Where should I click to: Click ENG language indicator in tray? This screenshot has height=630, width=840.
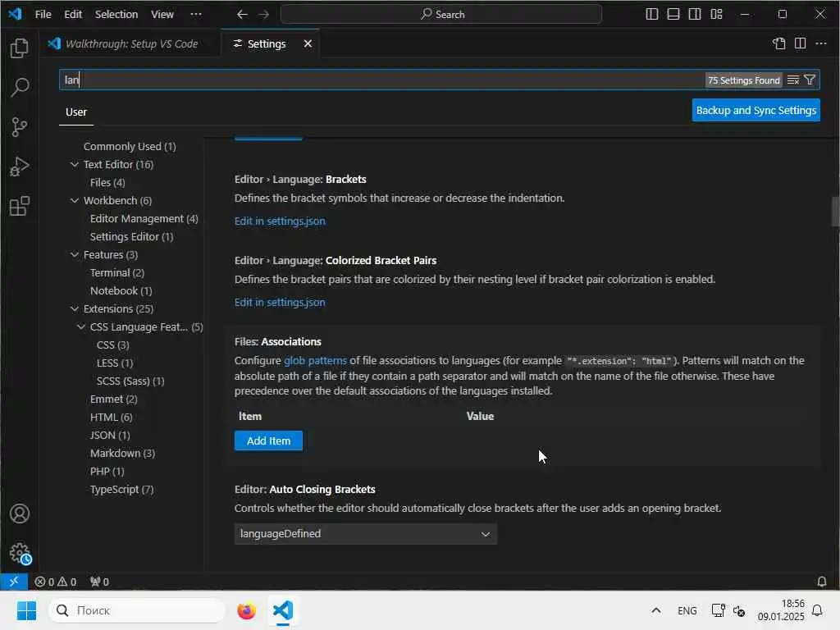coord(687,610)
